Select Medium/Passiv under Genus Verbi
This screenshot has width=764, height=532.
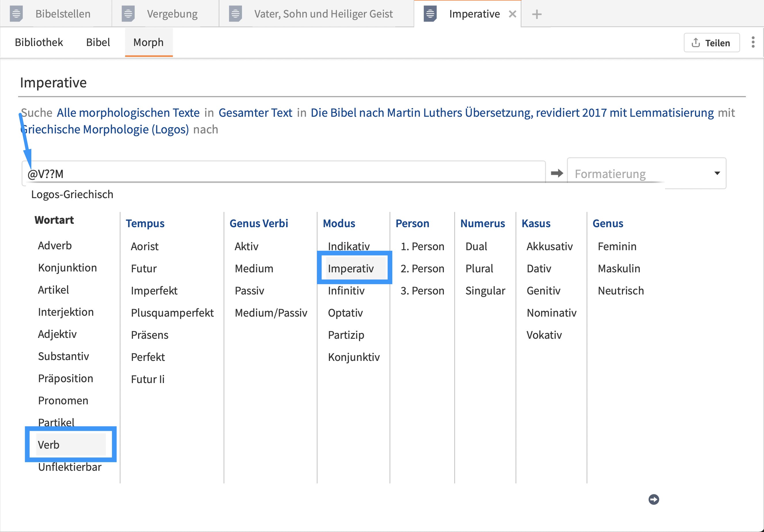[x=271, y=313]
